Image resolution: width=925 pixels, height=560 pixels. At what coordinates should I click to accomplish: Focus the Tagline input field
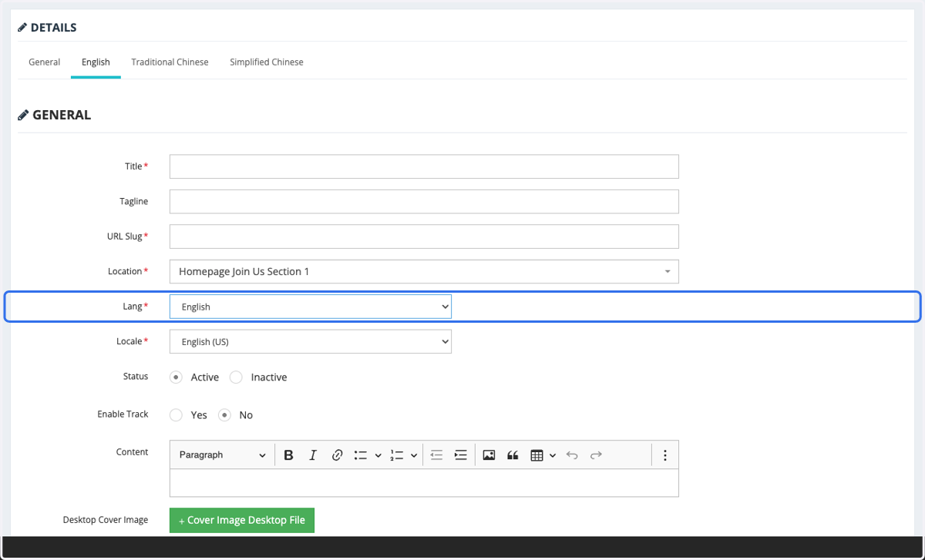point(424,201)
